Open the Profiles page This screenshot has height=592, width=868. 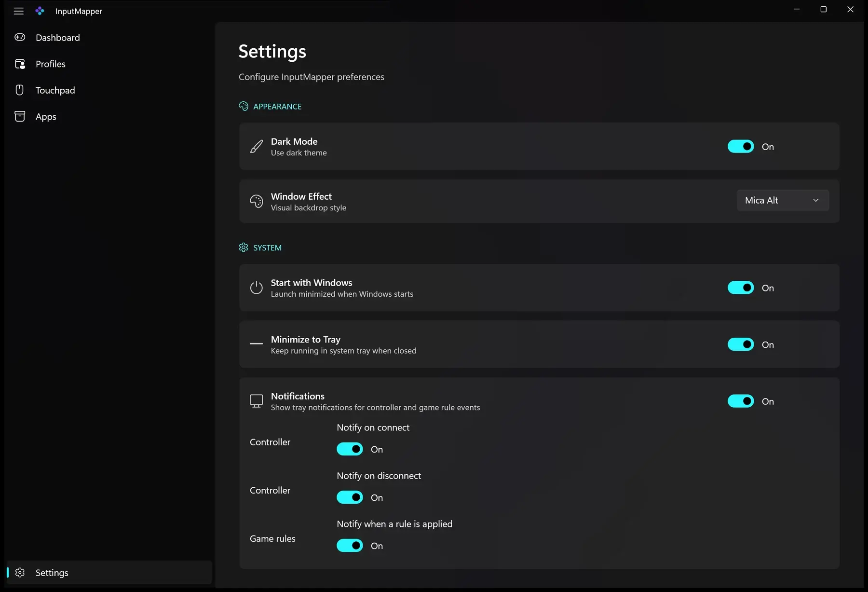tap(110, 64)
